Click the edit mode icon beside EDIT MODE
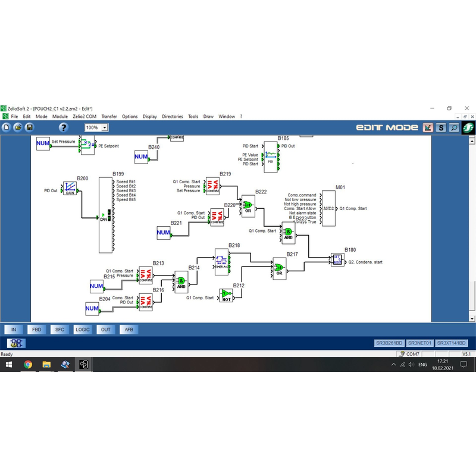 tap(428, 127)
